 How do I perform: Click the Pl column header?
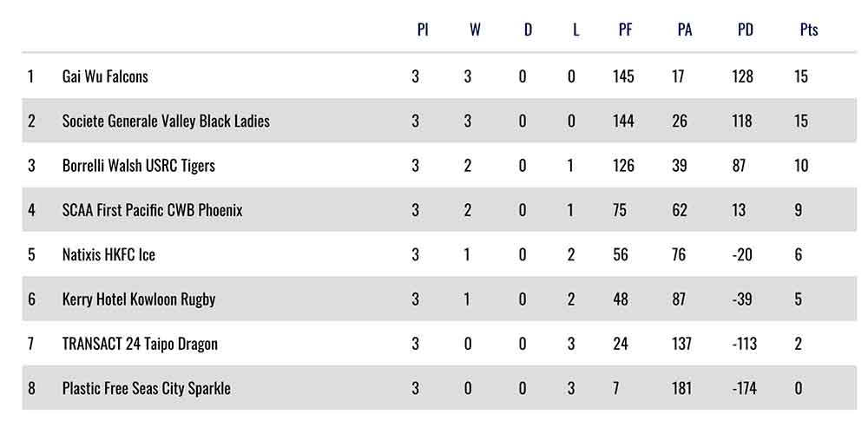coord(423,30)
